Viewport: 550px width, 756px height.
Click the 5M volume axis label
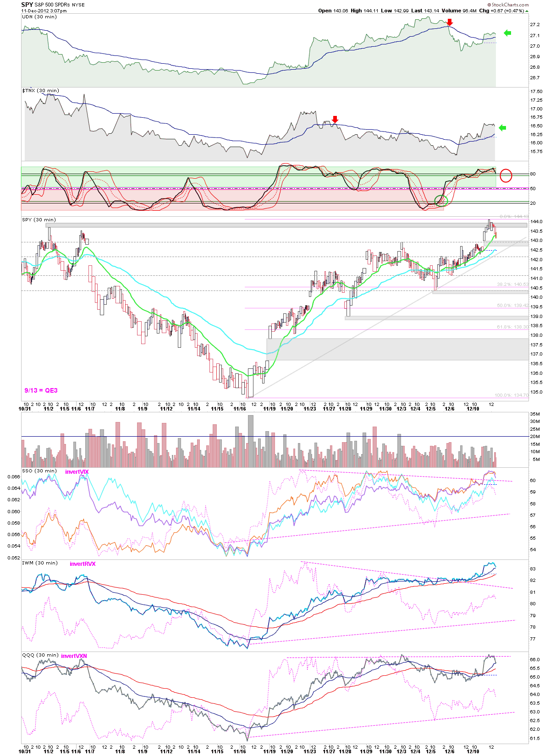[x=536, y=459]
